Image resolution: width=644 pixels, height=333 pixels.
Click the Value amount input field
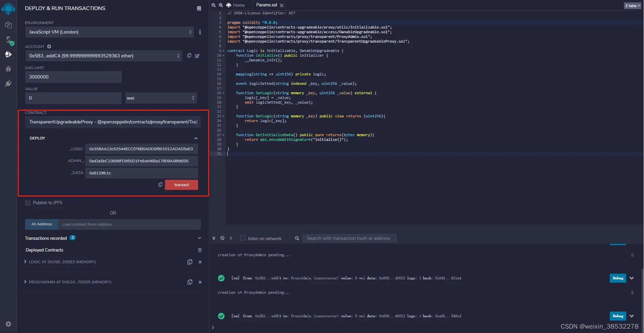tap(73, 98)
